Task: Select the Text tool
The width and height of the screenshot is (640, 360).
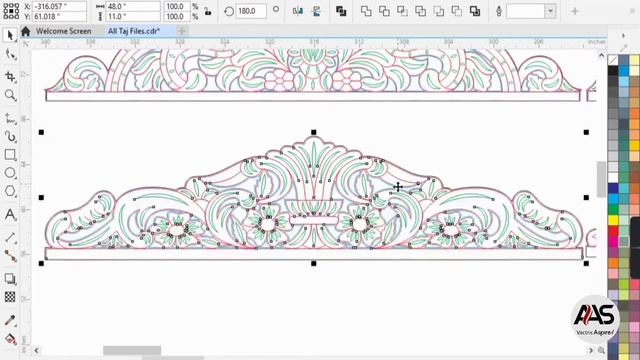Action: (10, 214)
